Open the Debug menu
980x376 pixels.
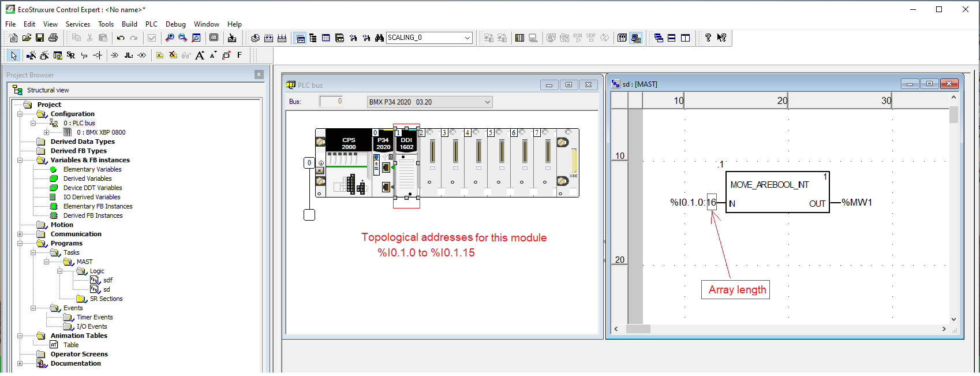[x=175, y=24]
